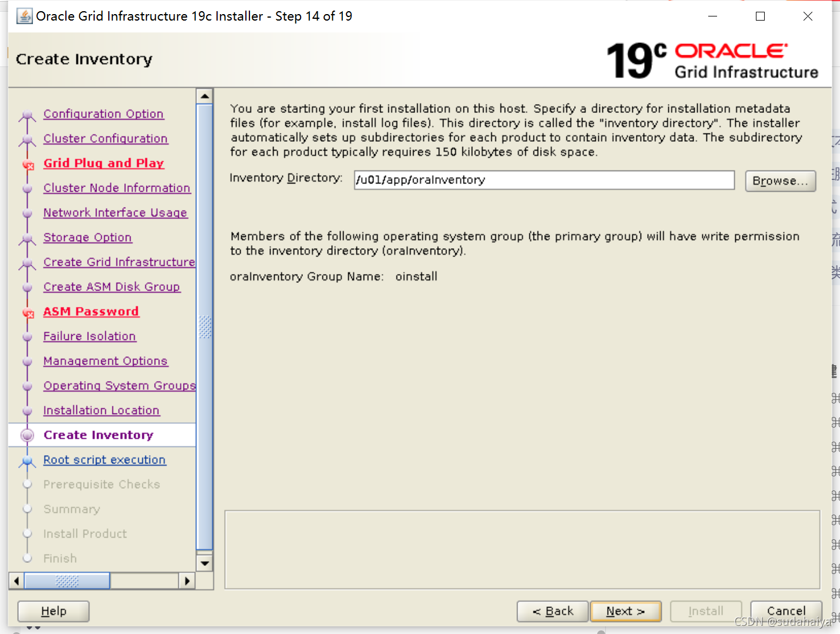840x634 pixels.
Task: Click Browse to choose inventory directory
Action: coord(780,181)
